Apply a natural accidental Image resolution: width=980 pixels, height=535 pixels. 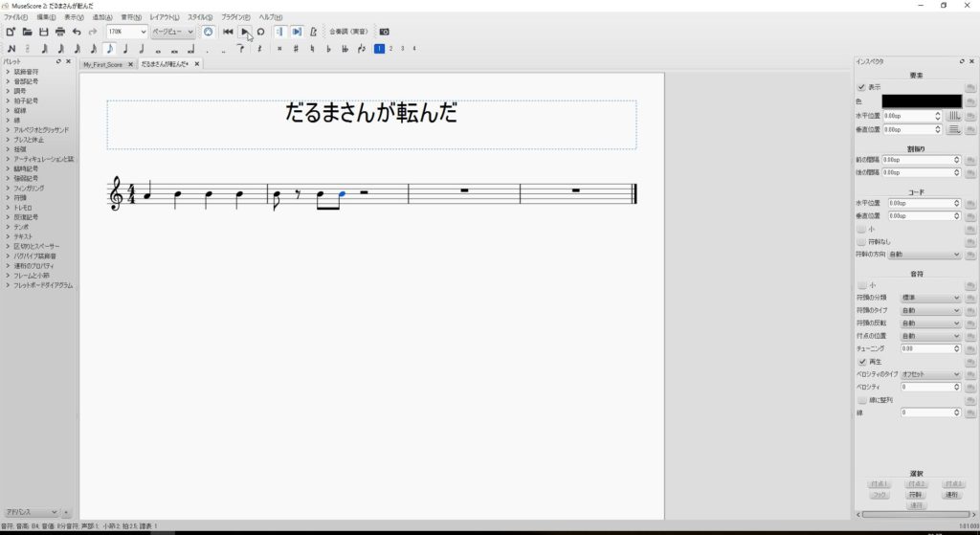[x=312, y=49]
